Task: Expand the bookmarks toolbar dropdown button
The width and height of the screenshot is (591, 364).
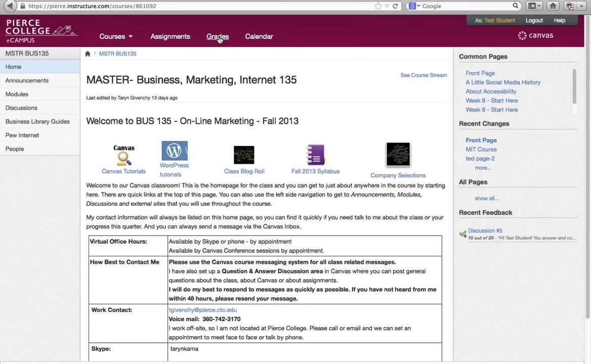Action: 534,6
